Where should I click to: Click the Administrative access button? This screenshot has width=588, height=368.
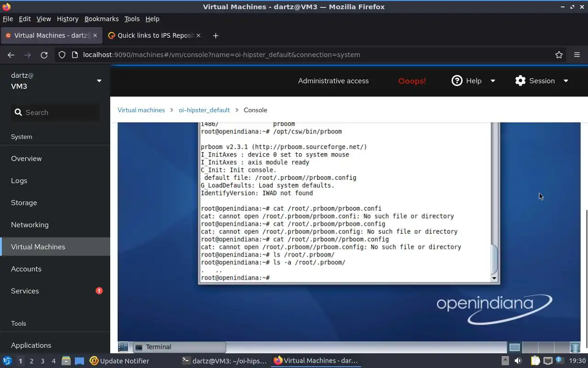(x=333, y=80)
